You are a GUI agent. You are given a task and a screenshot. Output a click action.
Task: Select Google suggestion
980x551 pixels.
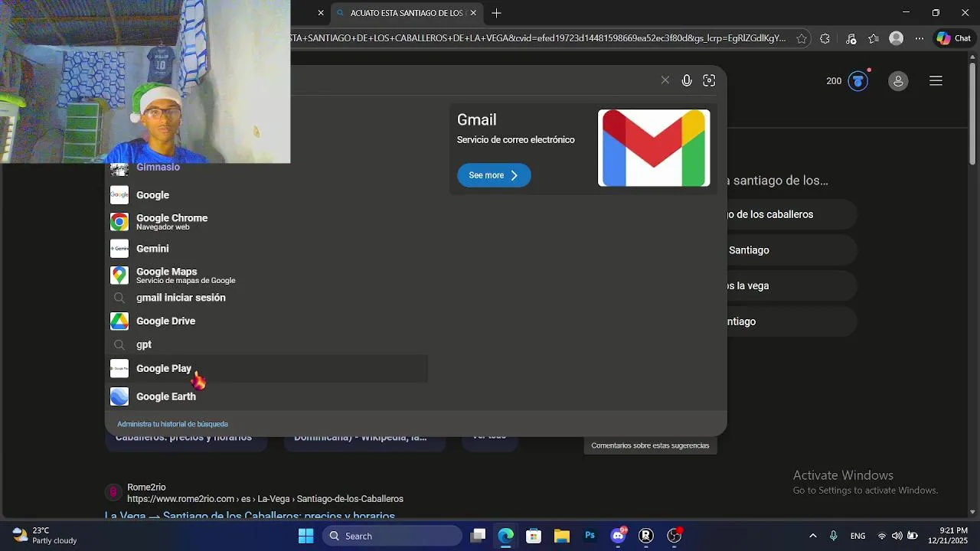click(266, 195)
